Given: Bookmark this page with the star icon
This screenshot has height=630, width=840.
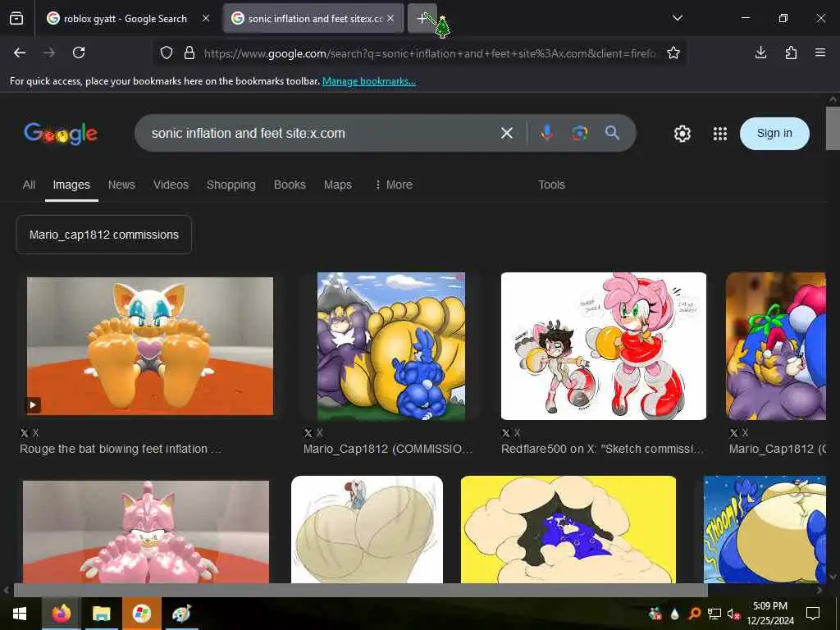Looking at the screenshot, I should [x=673, y=52].
